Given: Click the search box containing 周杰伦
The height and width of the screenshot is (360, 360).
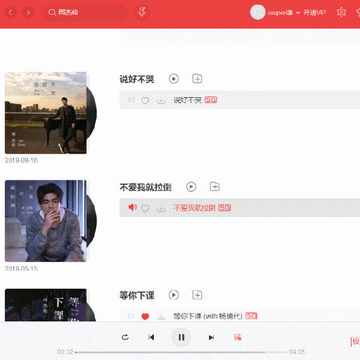Looking at the screenshot, I should (x=85, y=13).
